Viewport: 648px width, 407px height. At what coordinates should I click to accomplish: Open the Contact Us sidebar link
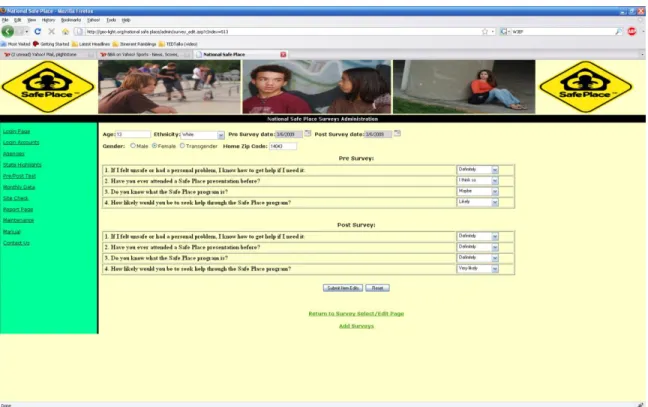pos(16,243)
